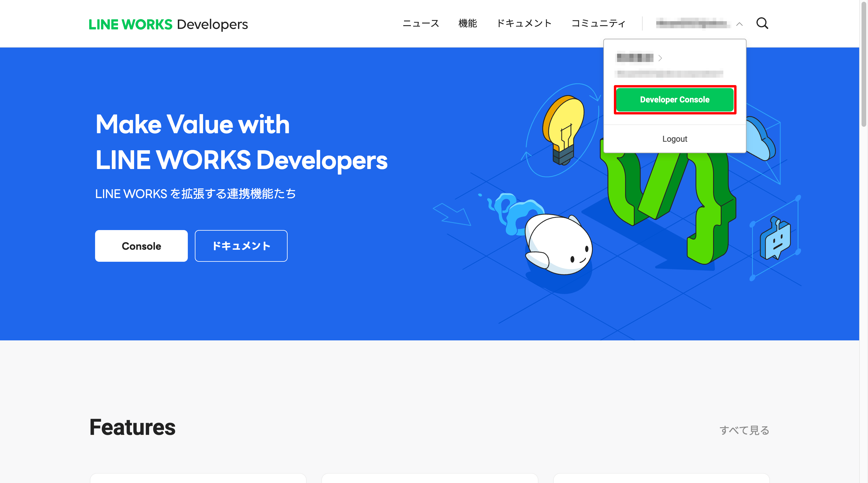This screenshot has width=868, height=483.
Task: Collapse the account dropdown using the caret
Action: pos(739,24)
